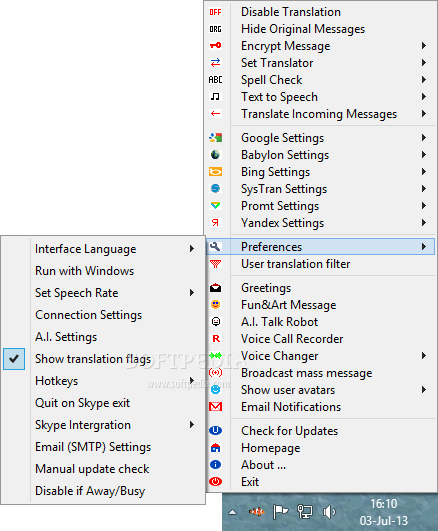Expand the Hotkeys submenu arrow
The image size is (438, 531).
[x=192, y=381]
